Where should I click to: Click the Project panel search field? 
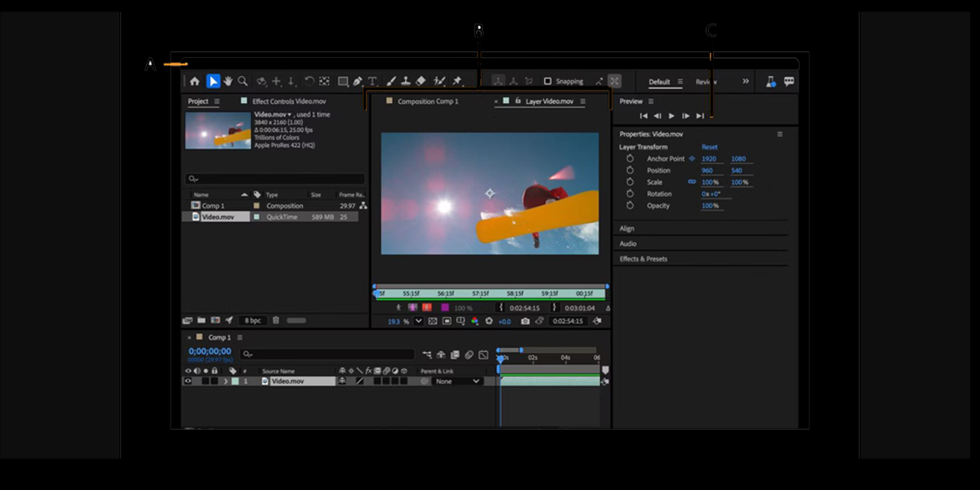point(274,178)
